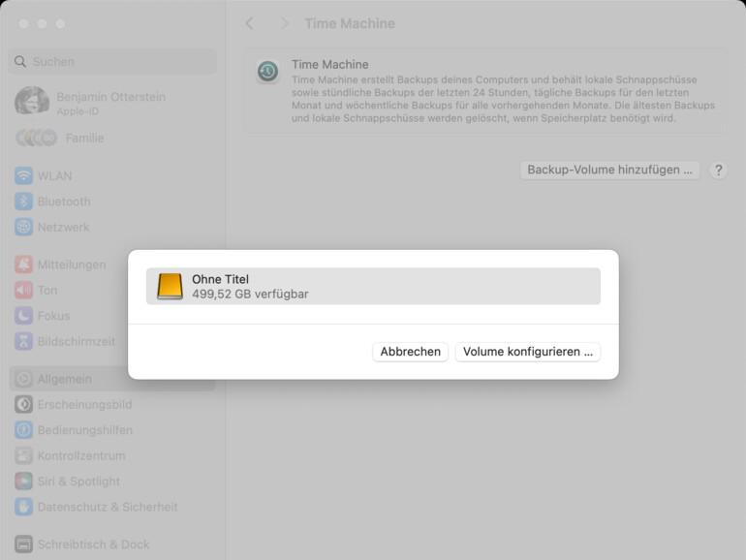Click the Time Machine window title
Screen dimensions: 746x560
point(350,23)
